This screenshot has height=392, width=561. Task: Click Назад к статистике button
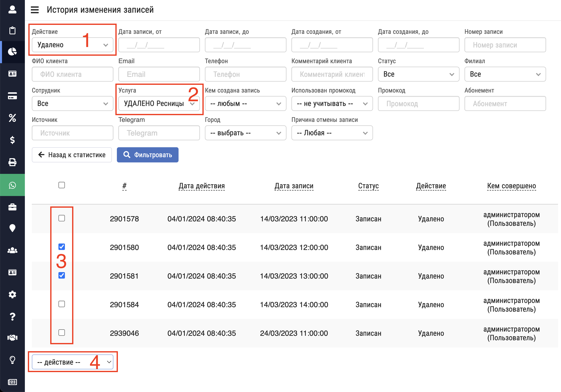coord(72,155)
